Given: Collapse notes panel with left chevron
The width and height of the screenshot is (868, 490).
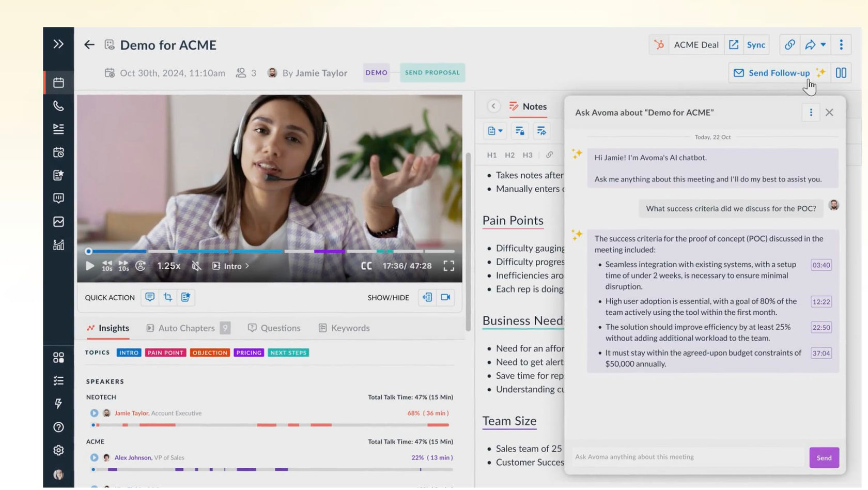Looking at the screenshot, I should click(493, 106).
